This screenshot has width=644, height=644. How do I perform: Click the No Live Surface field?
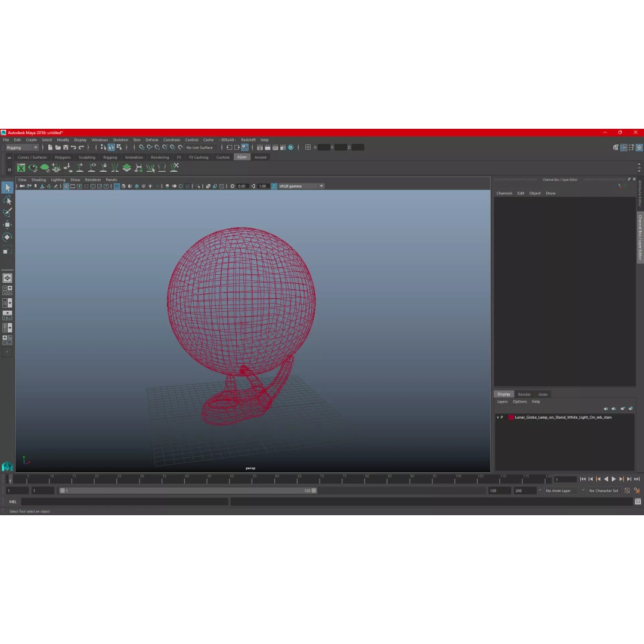coord(201,147)
